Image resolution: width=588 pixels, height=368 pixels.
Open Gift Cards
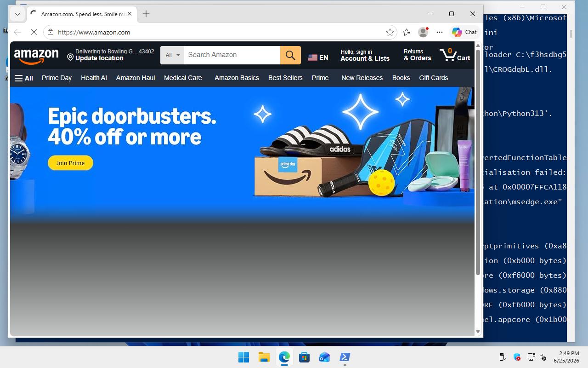coord(433,78)
